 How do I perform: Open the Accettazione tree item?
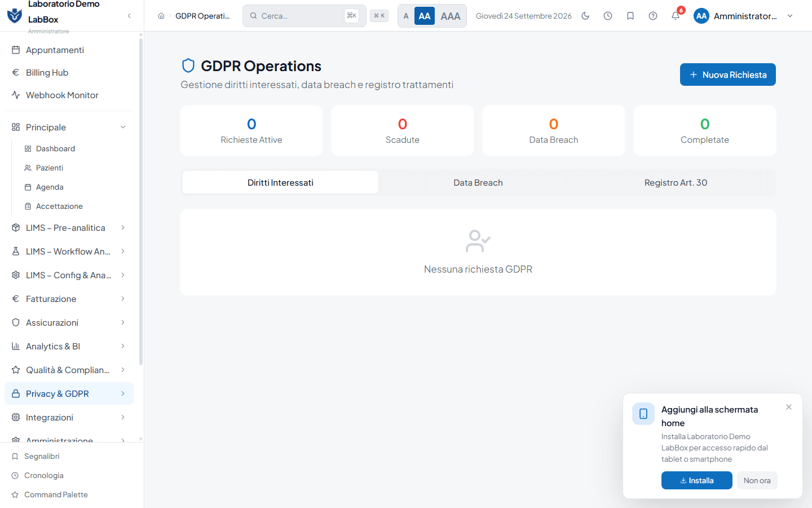[x=76, y=206]
